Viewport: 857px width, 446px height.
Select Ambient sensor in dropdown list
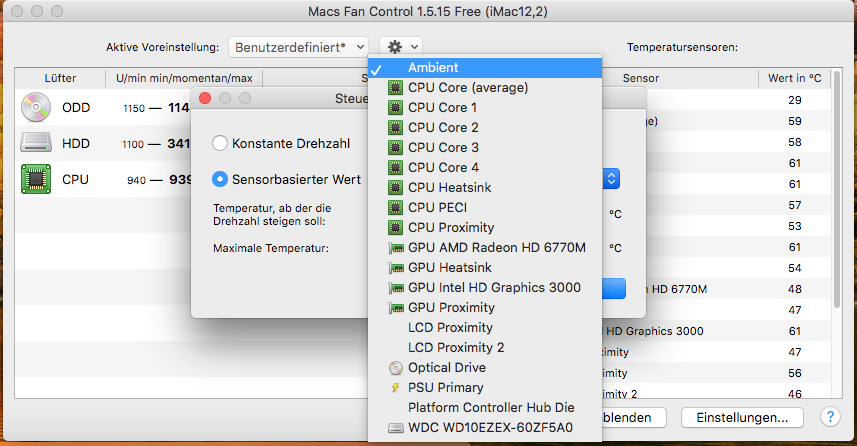[485, 68]
